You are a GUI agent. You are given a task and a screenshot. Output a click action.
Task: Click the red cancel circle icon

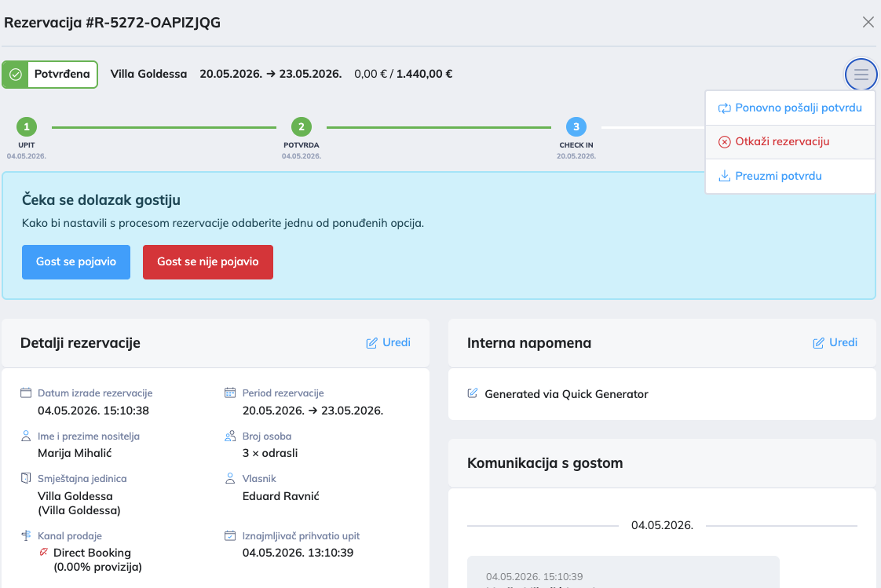click(724, 141)
